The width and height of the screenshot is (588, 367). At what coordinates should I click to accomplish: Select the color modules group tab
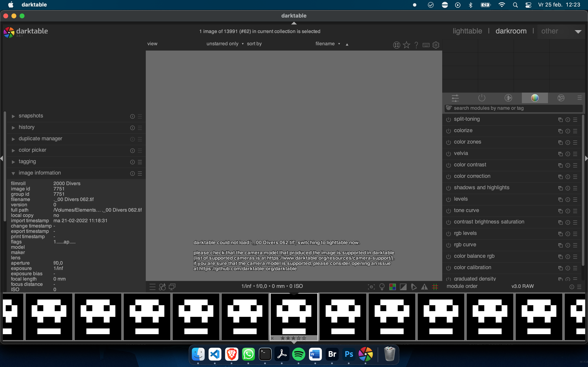coord(535,98)
